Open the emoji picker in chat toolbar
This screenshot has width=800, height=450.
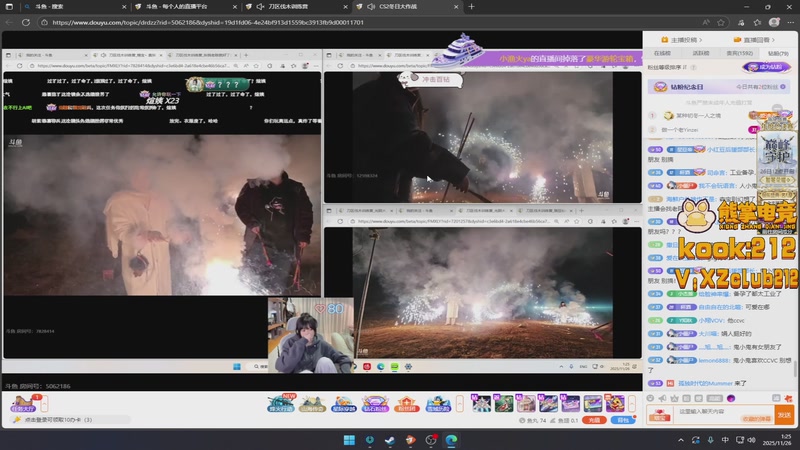[650, 398]
